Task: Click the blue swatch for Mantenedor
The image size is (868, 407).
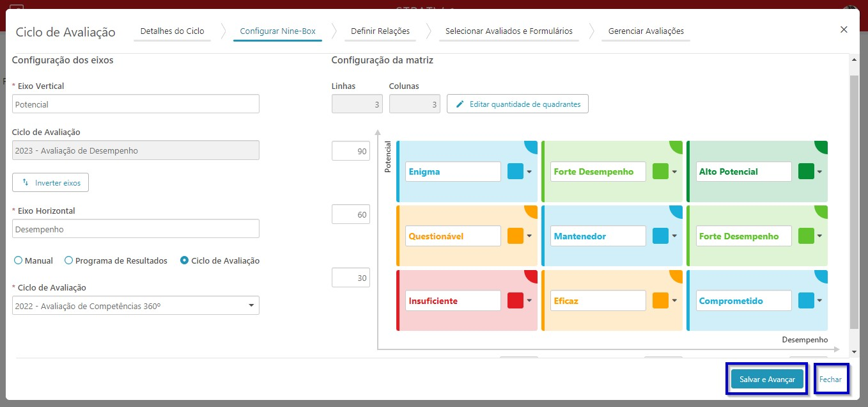Action: tap(660, 236)
